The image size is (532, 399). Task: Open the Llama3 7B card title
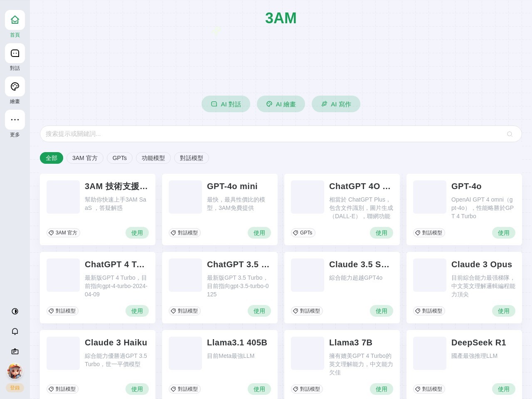pyautogui.click(x=351, y=342)
